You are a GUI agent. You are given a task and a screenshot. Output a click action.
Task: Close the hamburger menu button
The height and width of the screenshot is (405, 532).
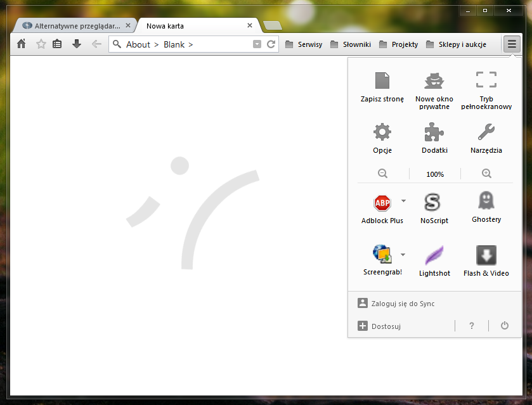[512, 44]
